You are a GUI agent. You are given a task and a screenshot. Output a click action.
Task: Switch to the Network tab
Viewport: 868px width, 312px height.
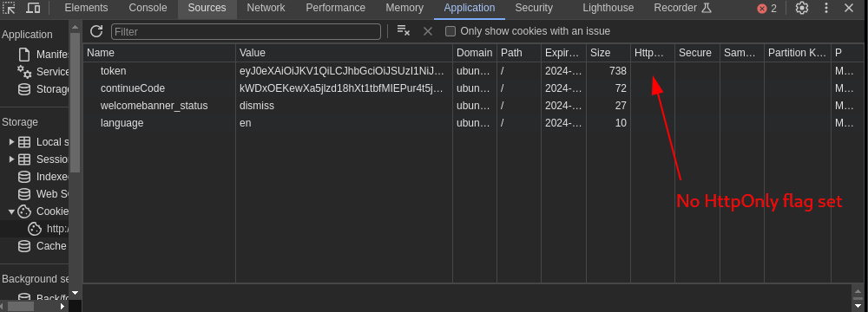pyautogui.click(x=266, y=8)
